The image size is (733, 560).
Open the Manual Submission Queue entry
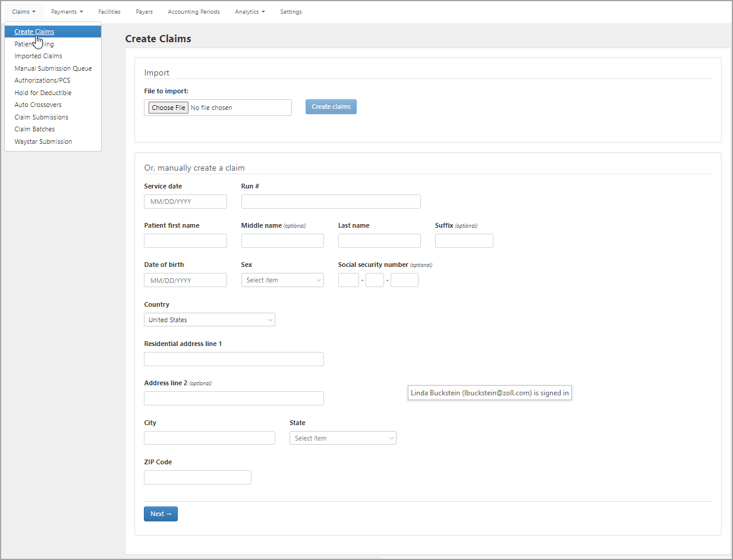[53, 68]
